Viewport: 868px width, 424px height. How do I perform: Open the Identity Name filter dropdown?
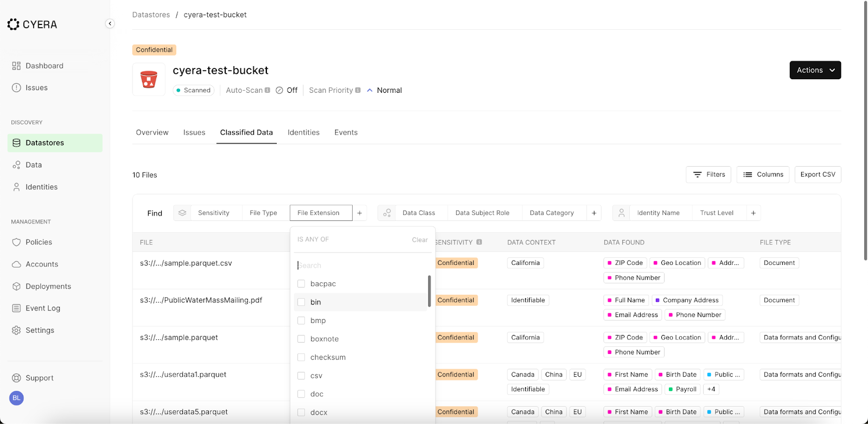coord(658,213)
